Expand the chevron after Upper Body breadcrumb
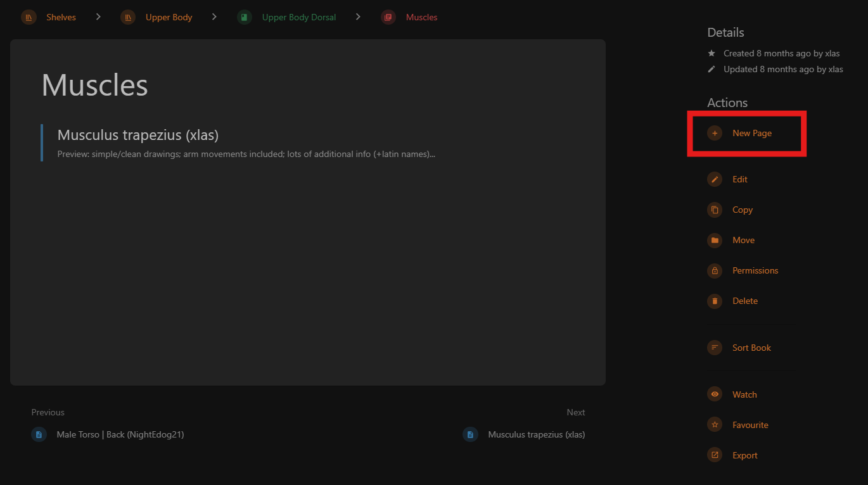This screenshot has height=485, width=868. point(215,17)
